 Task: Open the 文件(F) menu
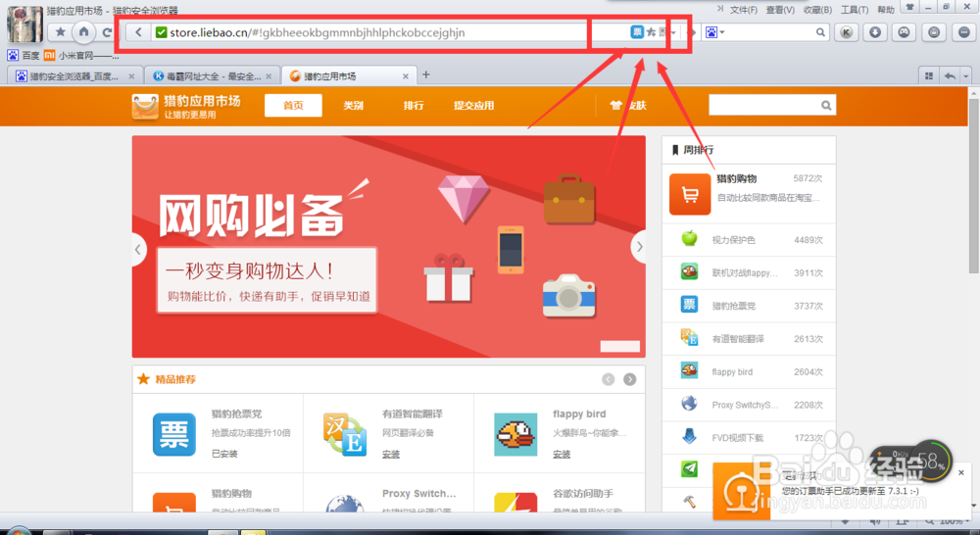point(743,10)
